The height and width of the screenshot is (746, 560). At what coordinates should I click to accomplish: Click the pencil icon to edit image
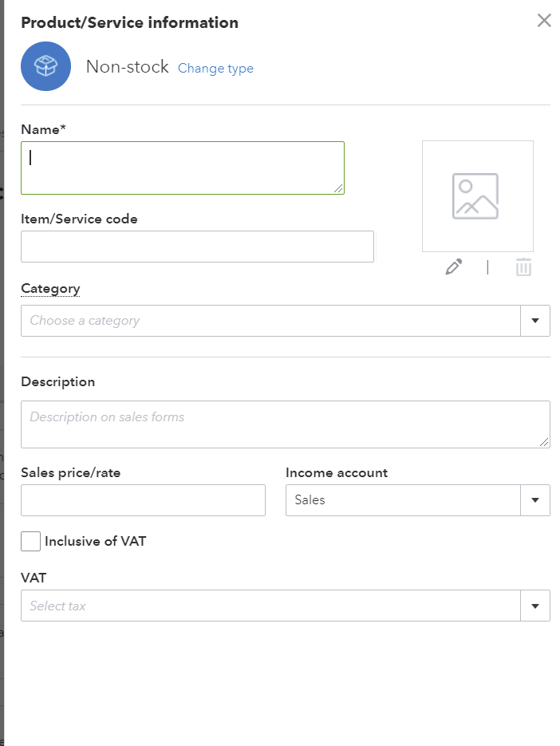point(454,267)
